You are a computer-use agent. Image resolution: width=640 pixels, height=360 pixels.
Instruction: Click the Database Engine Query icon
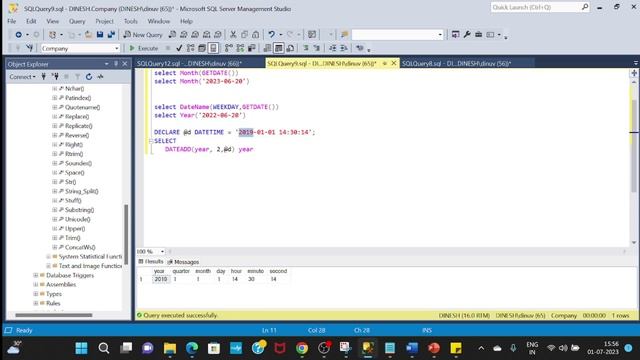click(172, 35)
